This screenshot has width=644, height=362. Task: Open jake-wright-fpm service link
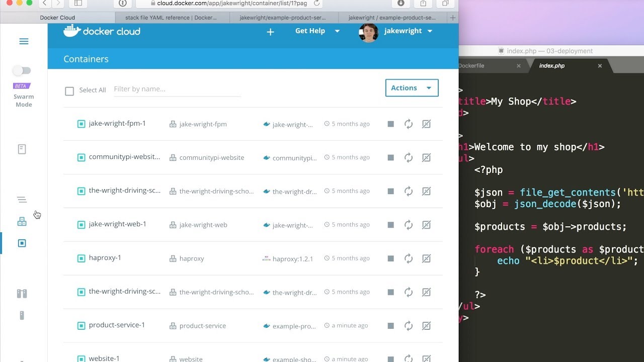[203, 124]
